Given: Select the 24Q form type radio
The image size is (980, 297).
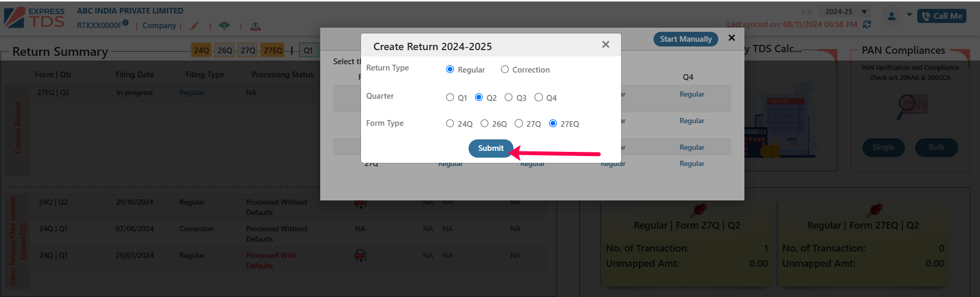Looking at the screenshot, I should 459,124.
